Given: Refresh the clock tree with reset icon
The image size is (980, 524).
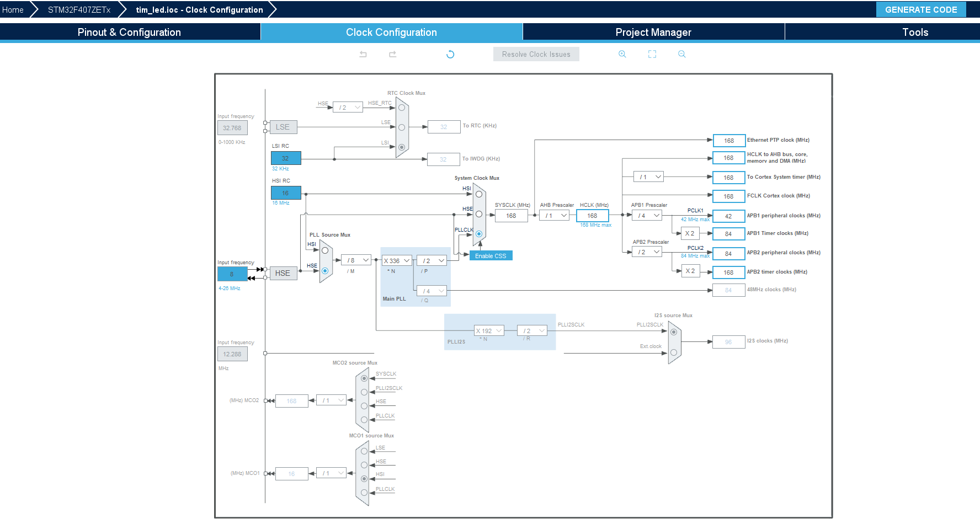Looking at the screenshot, I should tap(450, 54).
